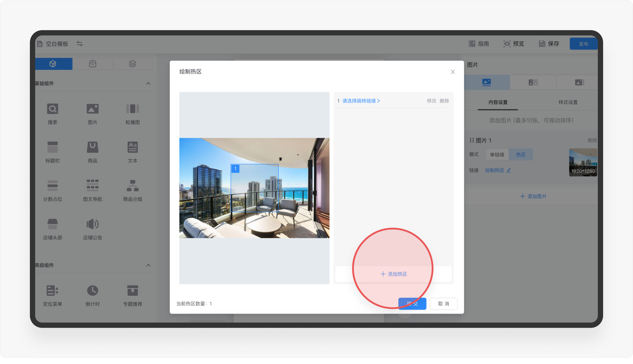This screenshot has height=364, width=633.
Task: Click the 发布 publish button
Action: tap(583, 44)
